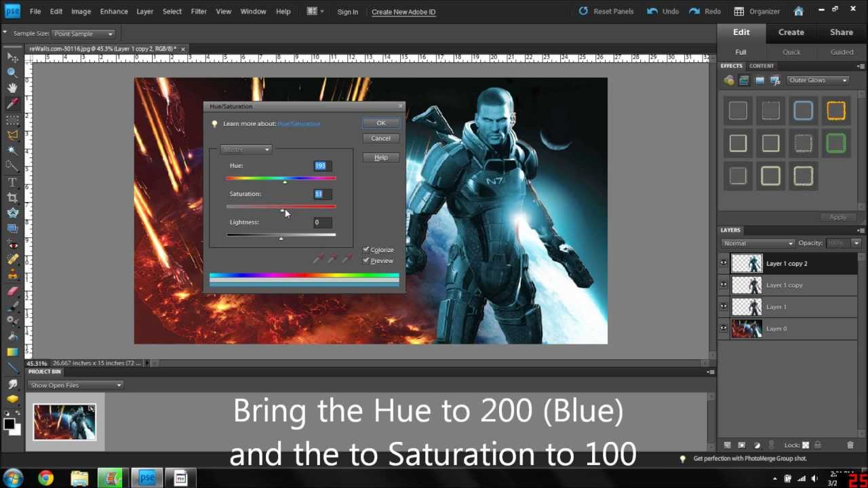
Task: Switch to the Create tab
Action: coord(791,33)
